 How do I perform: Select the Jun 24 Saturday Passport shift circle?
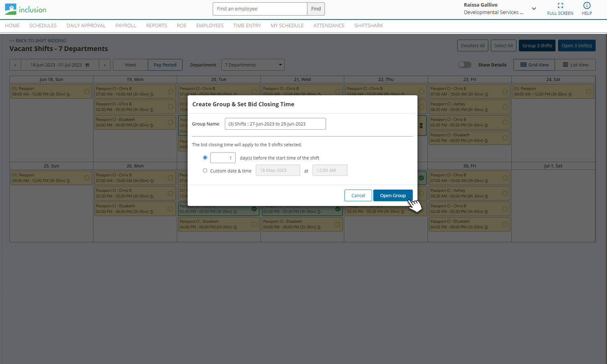pyautogui.click(x=589, y=91)
